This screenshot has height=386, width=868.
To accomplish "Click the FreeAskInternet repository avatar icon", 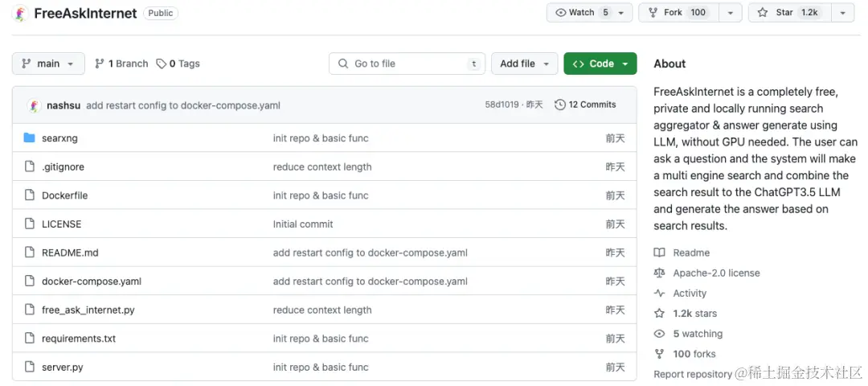I will (x=20, y=14).
